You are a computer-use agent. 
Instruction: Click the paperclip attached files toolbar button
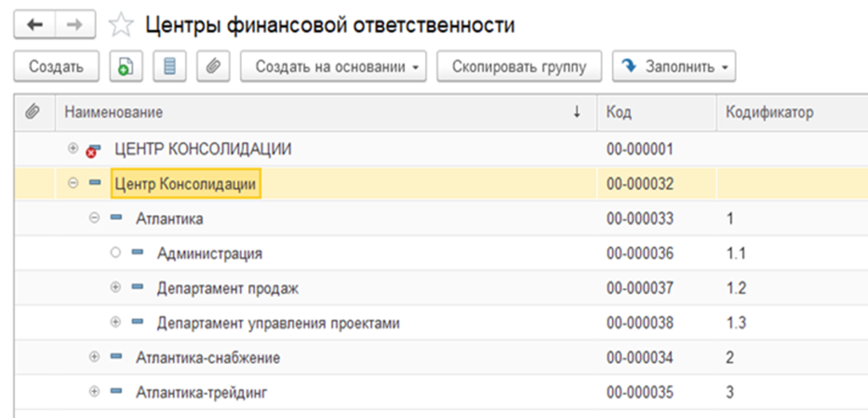(213, 67)
